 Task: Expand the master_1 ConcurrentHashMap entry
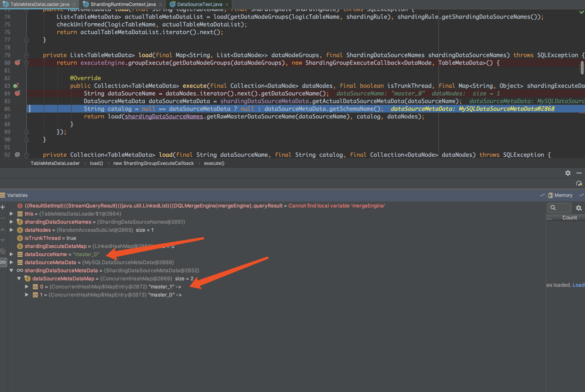point(27,287)
